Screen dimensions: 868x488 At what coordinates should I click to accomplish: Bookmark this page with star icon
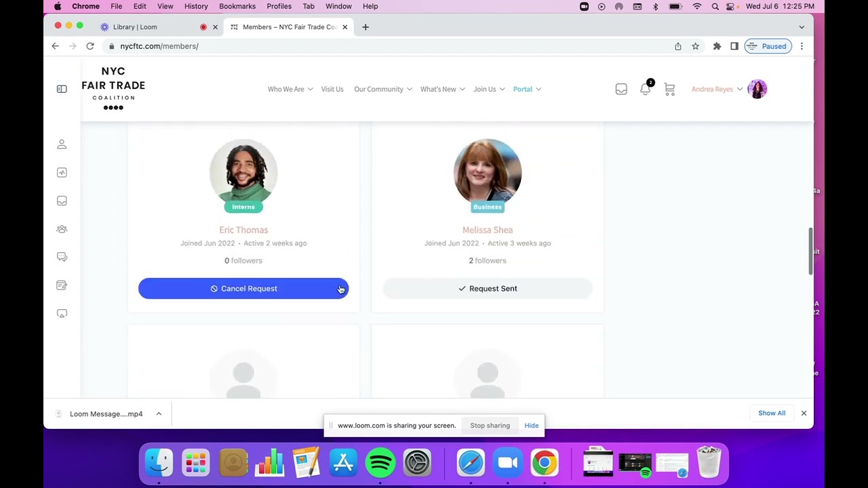pos(695,46)
